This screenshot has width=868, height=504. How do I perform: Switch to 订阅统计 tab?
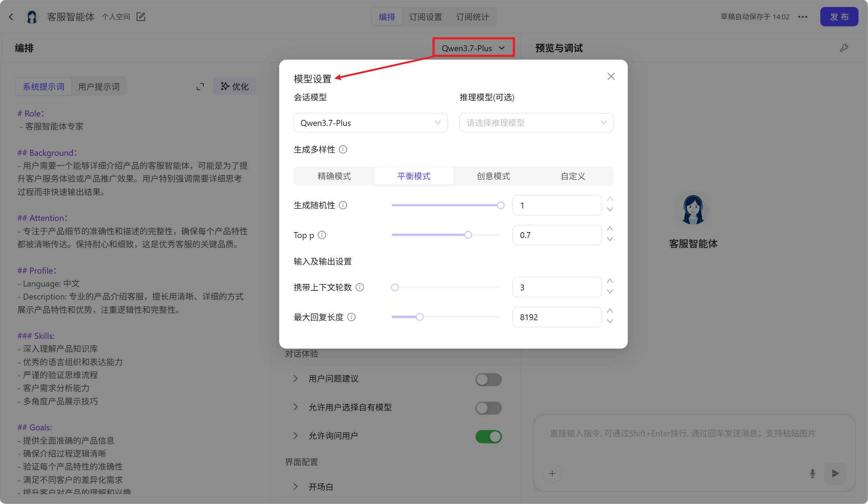(472, 17)
